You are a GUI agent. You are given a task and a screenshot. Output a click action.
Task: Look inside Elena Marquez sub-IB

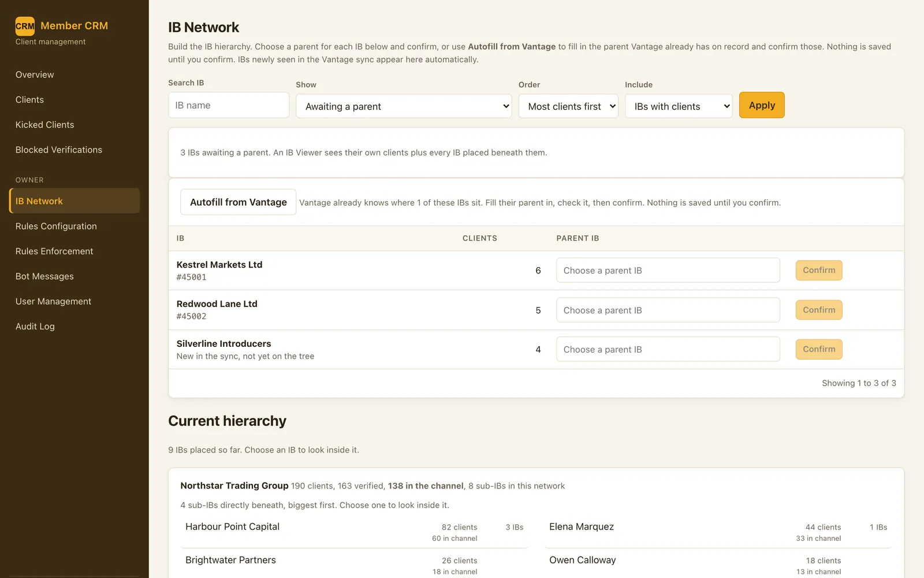(x=718, y=532)
